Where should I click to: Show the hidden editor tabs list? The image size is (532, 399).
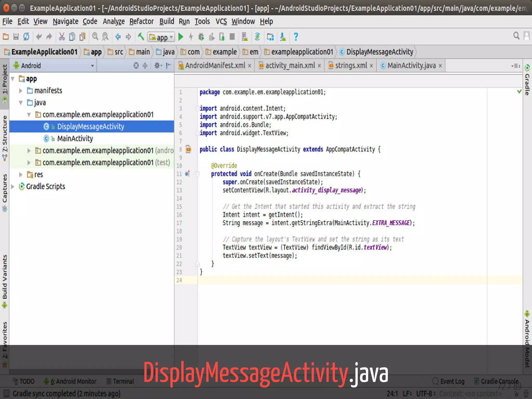coord(516,66)
